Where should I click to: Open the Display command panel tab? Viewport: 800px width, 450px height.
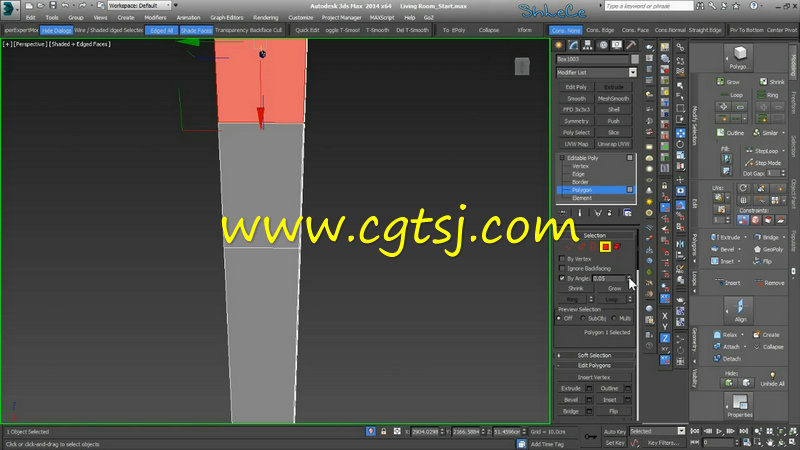pyautogui.click(x=617, y=45)
